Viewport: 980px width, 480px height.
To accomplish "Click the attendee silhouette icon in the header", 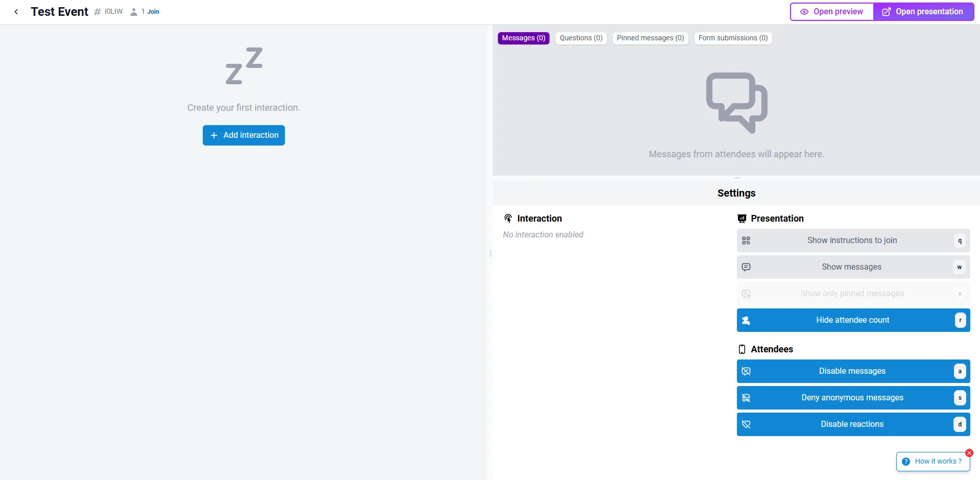I will (134, 11).
